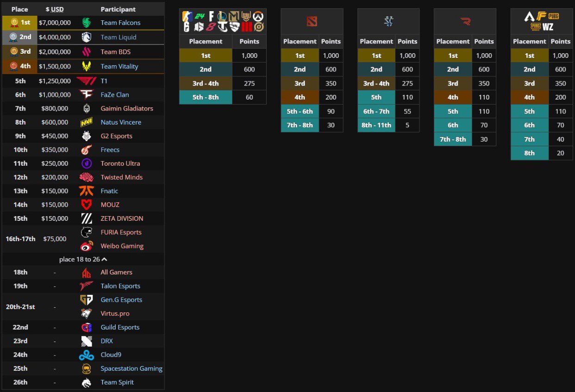Click the Rainbow Six Siege icon
The height and width of the screenshot is (392, 575).
click(186, 27)
